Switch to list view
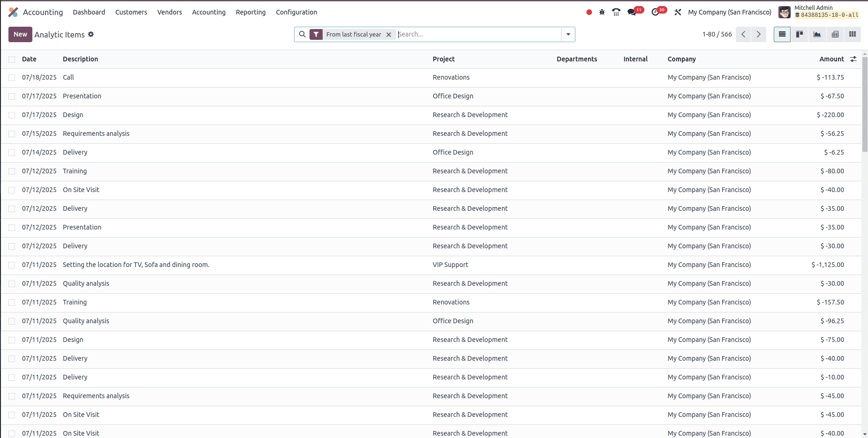This screenshot has width=868, height=438. coord(782,34)
